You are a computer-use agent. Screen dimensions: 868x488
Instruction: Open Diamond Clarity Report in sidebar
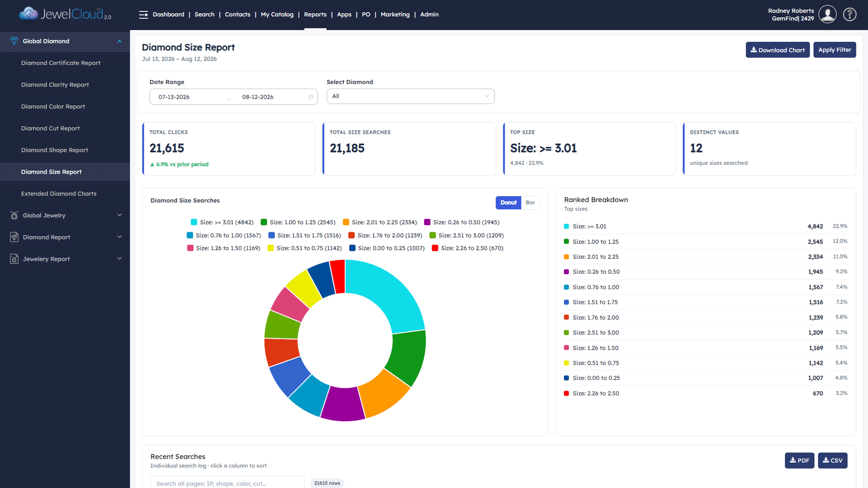(x=55, y=85)
